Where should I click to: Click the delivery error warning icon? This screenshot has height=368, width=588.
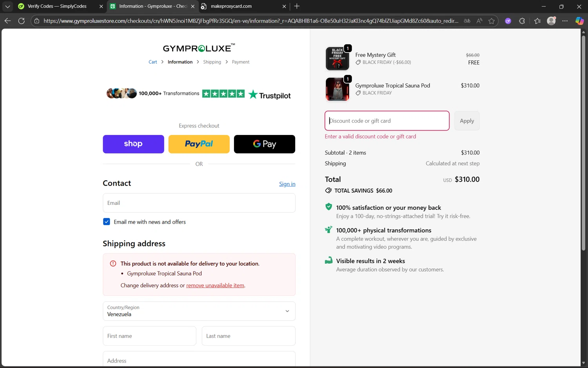[113, 264]
